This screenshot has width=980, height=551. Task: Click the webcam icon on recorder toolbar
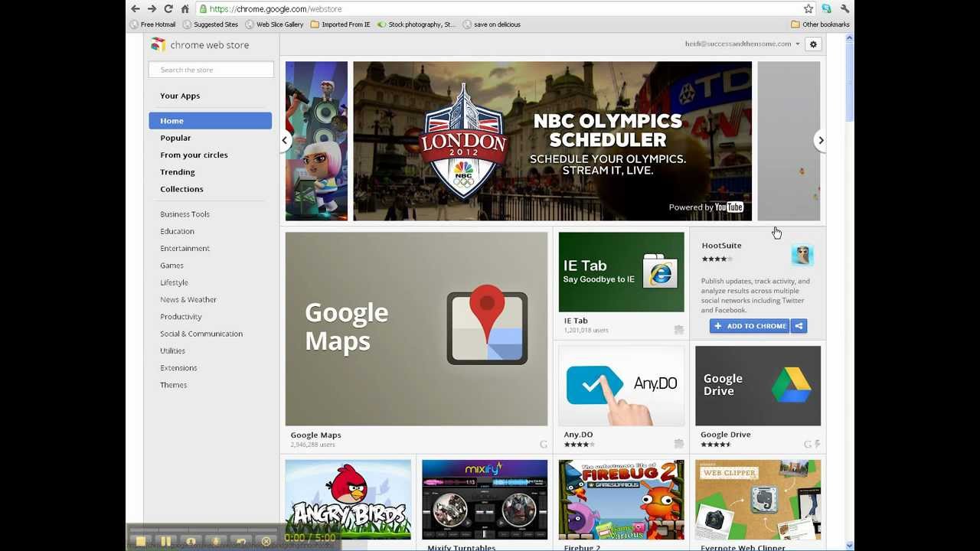point(191,541)
